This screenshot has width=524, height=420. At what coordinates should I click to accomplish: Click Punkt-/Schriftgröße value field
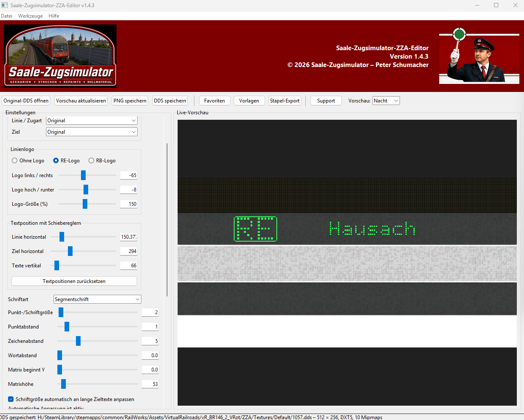pyautogui.click(x=150, y=312)
